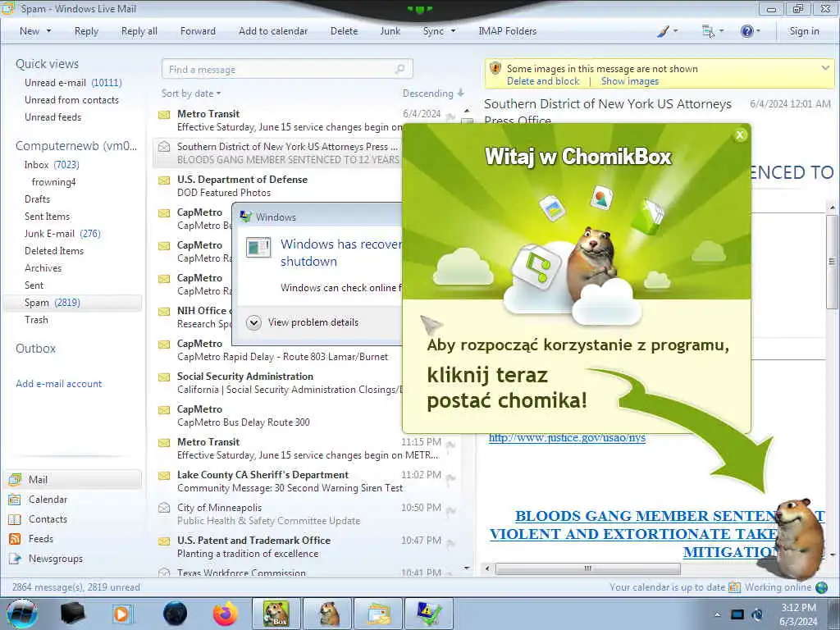This screenshot has height=630, width=840.
Task: Select Deleted Items folder
Action: coord(54,251)
